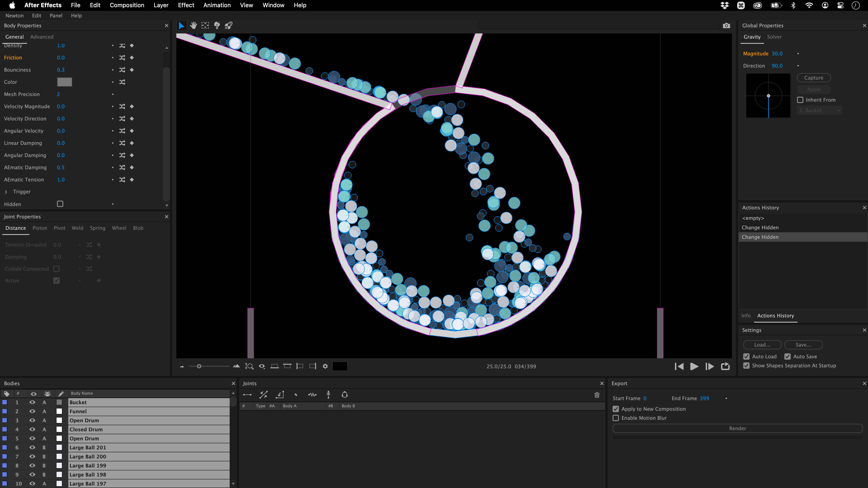Click the simulation settings gear icon
The width and height of the screenshot is (868, 488).
(325, 366)
